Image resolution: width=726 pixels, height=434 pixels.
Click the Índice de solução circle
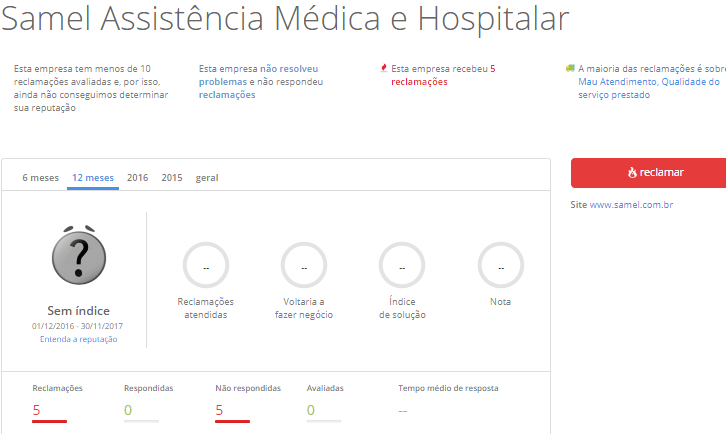click(402, 265)
